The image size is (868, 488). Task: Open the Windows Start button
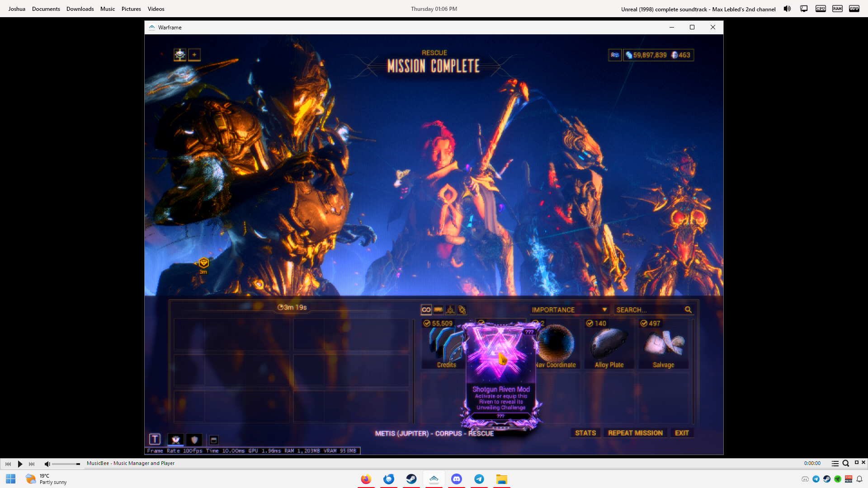10,479
